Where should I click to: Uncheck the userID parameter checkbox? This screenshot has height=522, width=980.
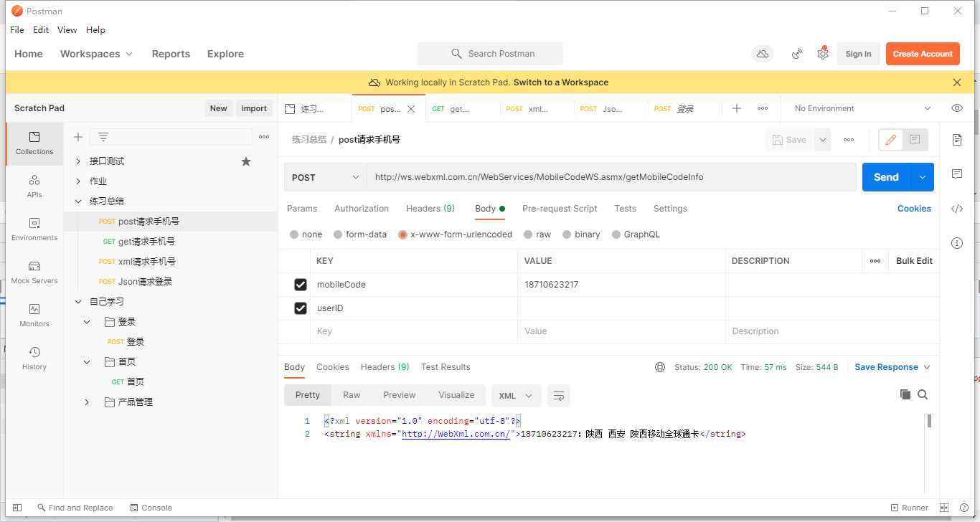click(301, 308)
